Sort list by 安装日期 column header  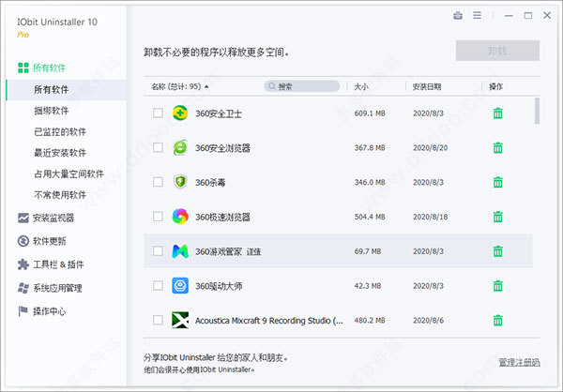point(427,87)
